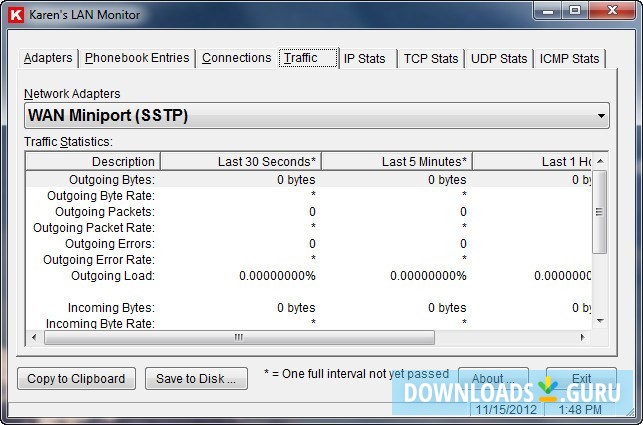Select the Outgoing Byte Rate row label
Screen dimensions: 643x425
tap(101, 196)
